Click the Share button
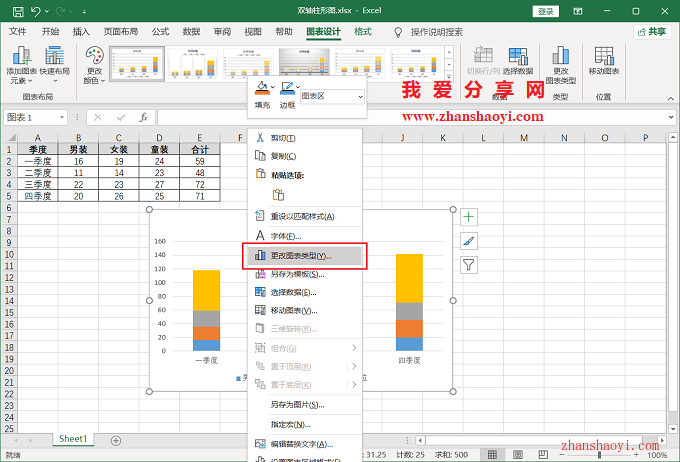Viewport: 680px width, 462px height. pyautogui.click(x=652, y=32)
